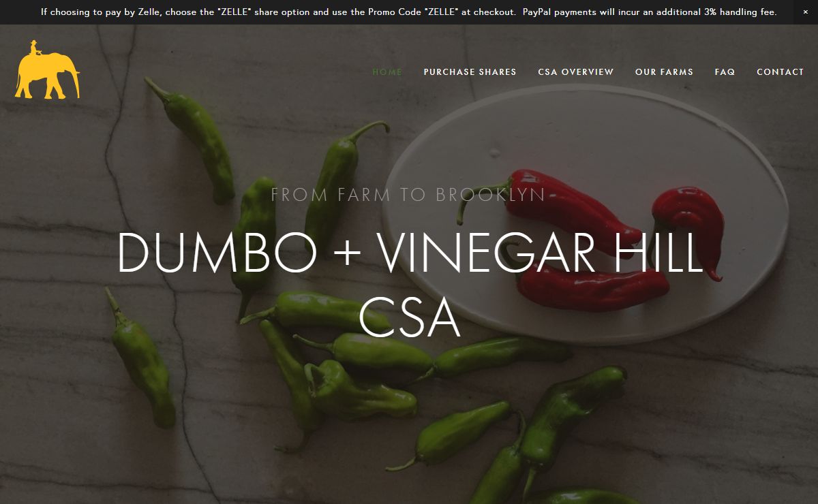Click the "DUMBO + VINEGAR HILL" headline
The width and height of the screenshot is (818, 504).
[410, 253]
